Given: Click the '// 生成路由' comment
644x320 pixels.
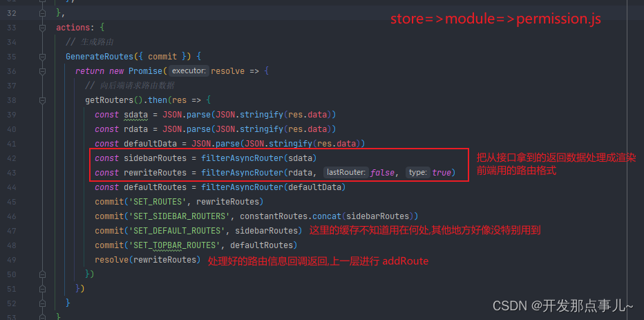Looking at the screenshot, I should 90,42.
